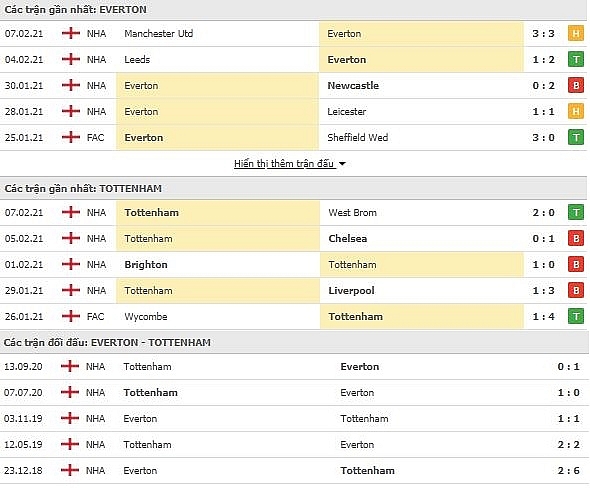The width and height of the screenshot is (590, 489).
Task: Click England flag on 13.09.20 head-to-head row
Action: tap(70, 366)
